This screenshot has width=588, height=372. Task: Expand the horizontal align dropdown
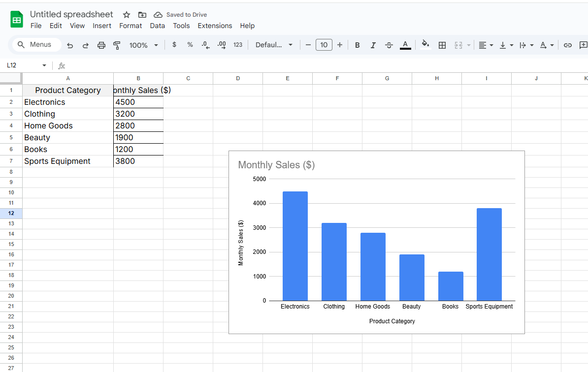[486, 45]
